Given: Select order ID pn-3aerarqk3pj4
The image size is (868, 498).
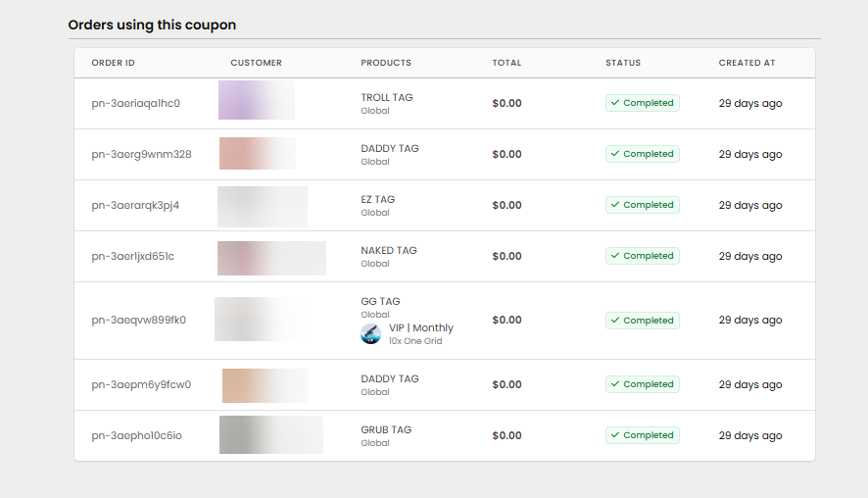Looking at the screenshot, I should pos(135,205).
